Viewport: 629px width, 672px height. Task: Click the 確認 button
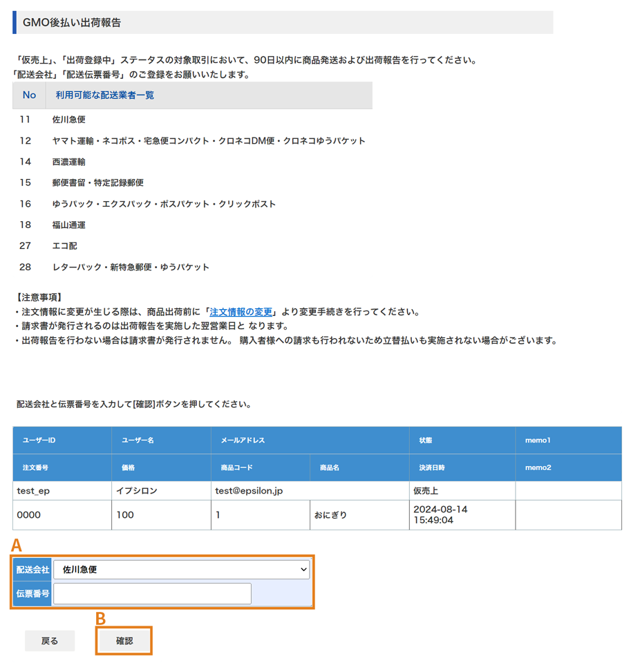tap(124, 641)
